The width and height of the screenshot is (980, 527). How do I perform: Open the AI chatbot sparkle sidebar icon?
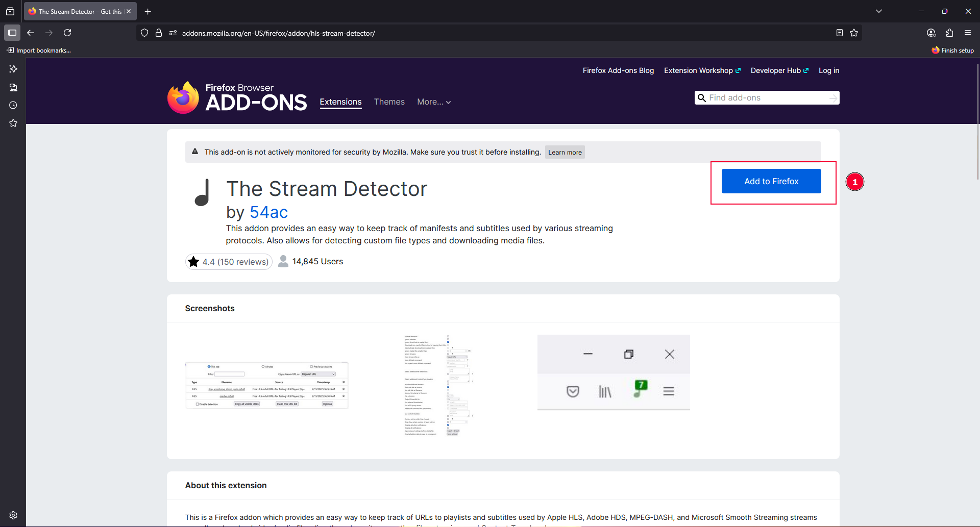(13, 69)
